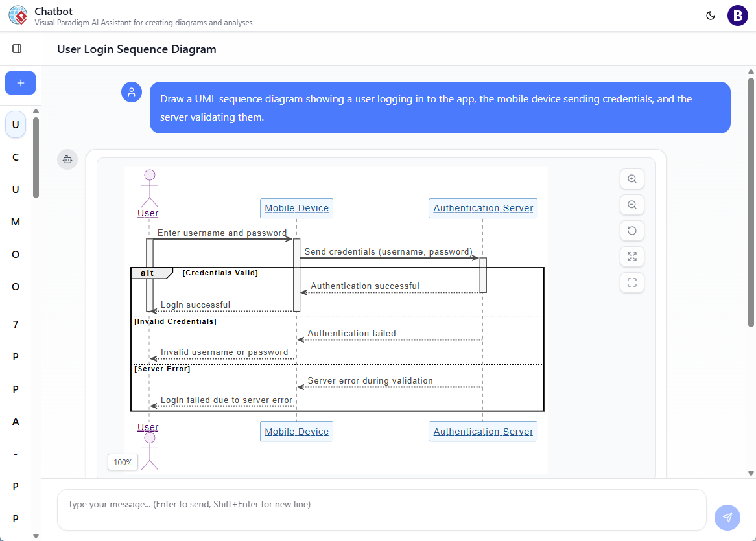
Task: Open the diagram in fullscreen mode
Action: 632,282
